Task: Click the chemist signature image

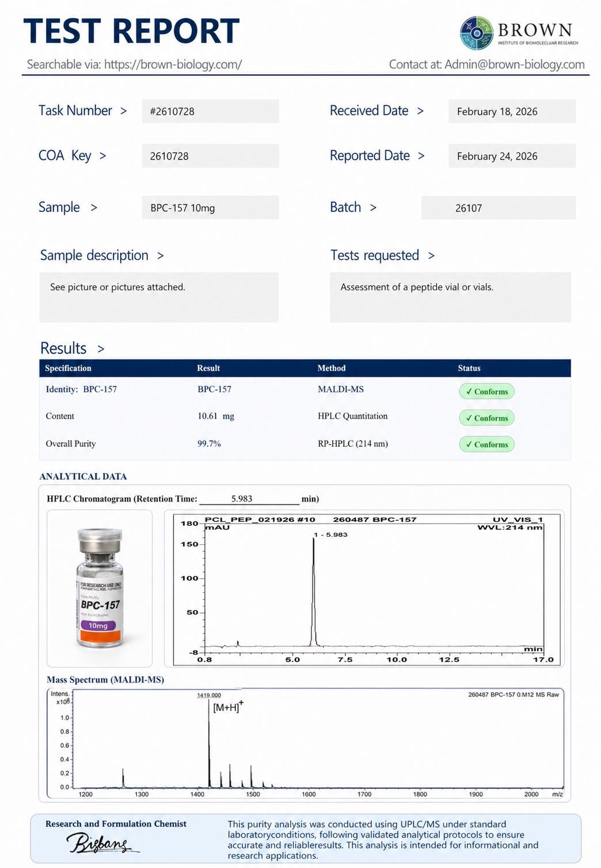Action: coord(102,844)
